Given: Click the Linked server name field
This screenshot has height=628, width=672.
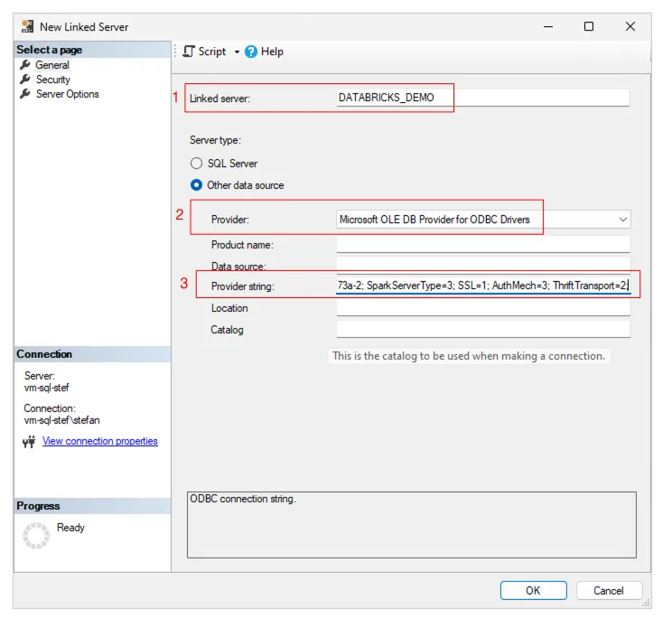Looking at the screenshot, I should point(482,98).
